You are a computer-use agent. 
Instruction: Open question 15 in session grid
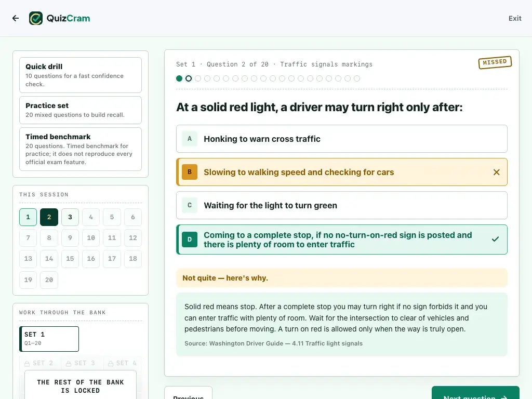[x=70, y=259]
